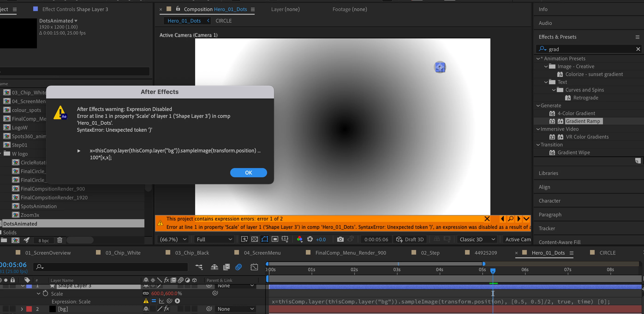Click the red bg layer label color

(29, 309)
